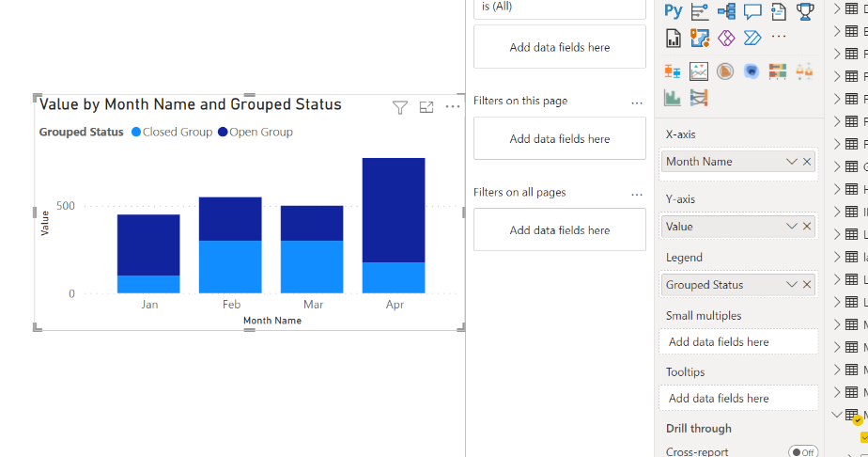
Task: Click the 'is (All)' filter card
Action: [x=560, y=8]
